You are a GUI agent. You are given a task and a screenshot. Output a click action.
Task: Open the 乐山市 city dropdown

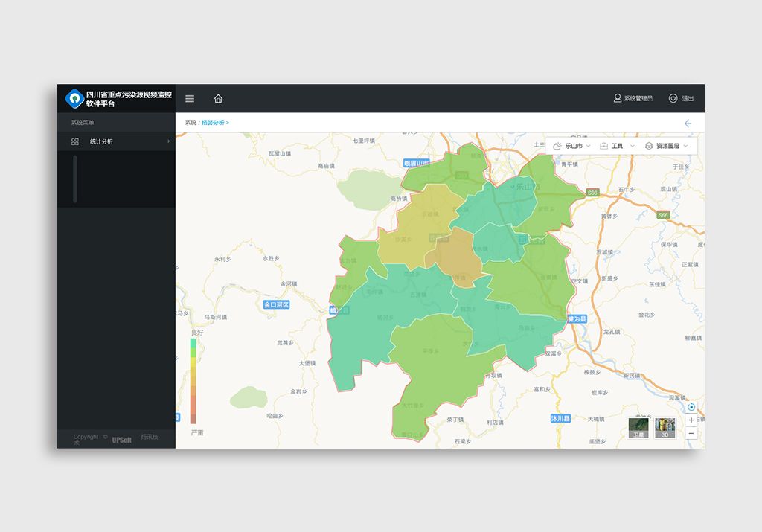point(572,146)
